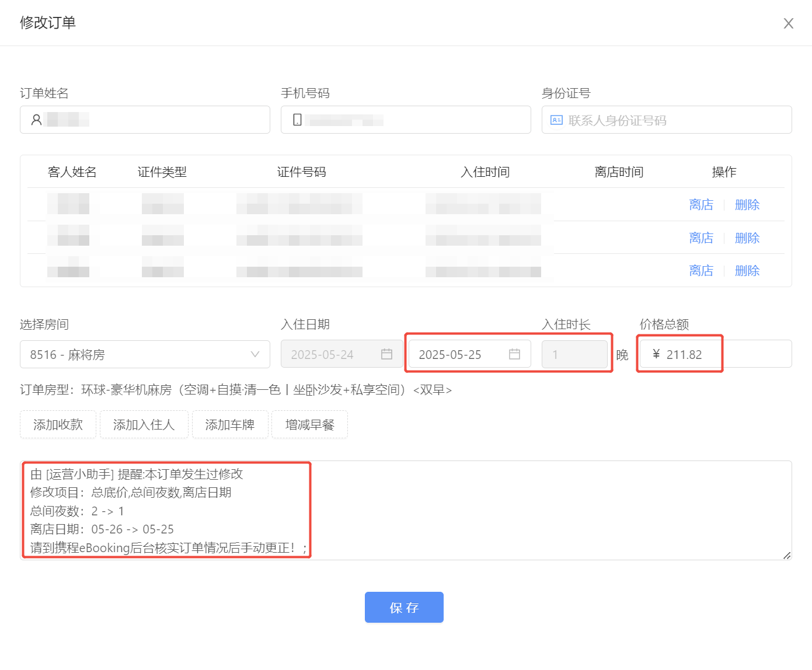Edit the 211.82 total price field
Screen dimensions: 812x670
coord(716,354)
